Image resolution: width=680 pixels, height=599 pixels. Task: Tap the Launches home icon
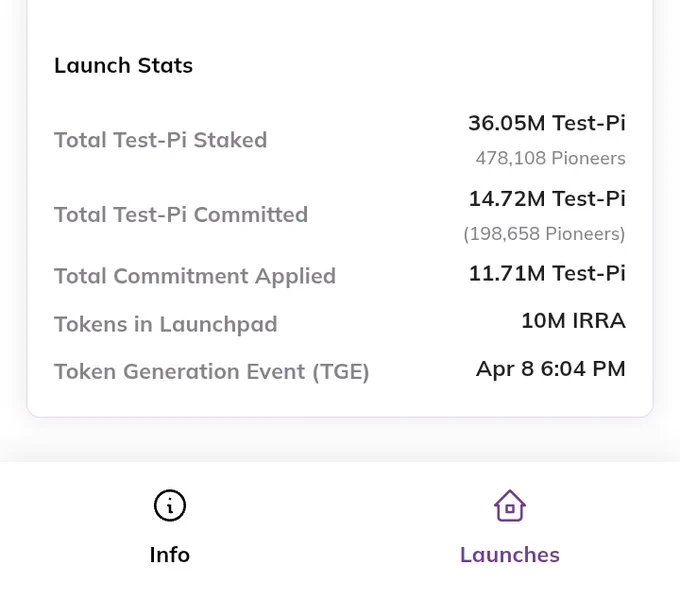click(x=510, y=505)
